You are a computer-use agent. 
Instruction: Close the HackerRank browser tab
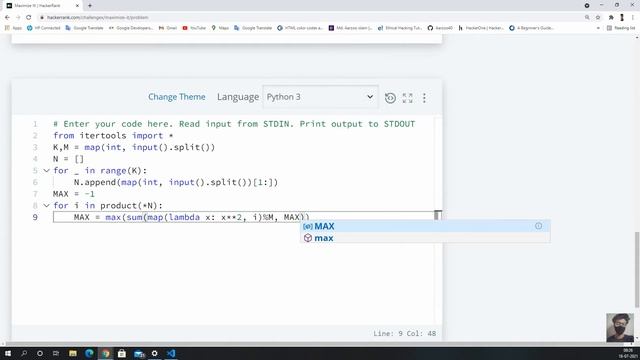click(x=78, y=6)
